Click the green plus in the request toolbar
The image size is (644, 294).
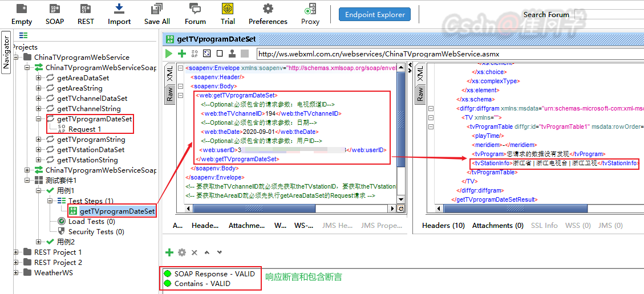point(181,54)
